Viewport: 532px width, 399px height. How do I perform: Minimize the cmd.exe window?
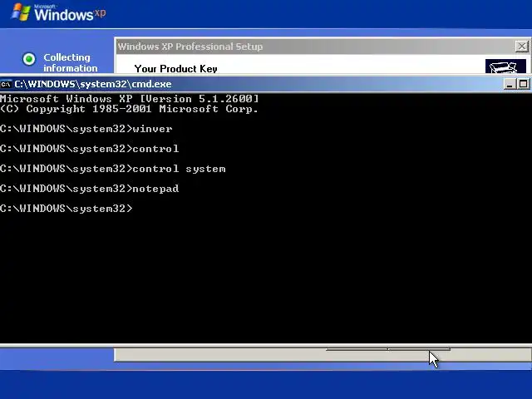[509, 84]
